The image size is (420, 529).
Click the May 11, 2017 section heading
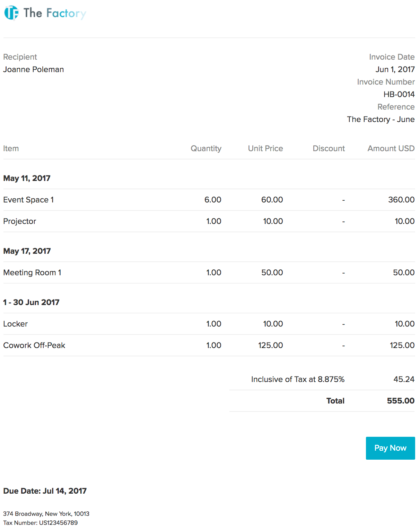point(27,178)
